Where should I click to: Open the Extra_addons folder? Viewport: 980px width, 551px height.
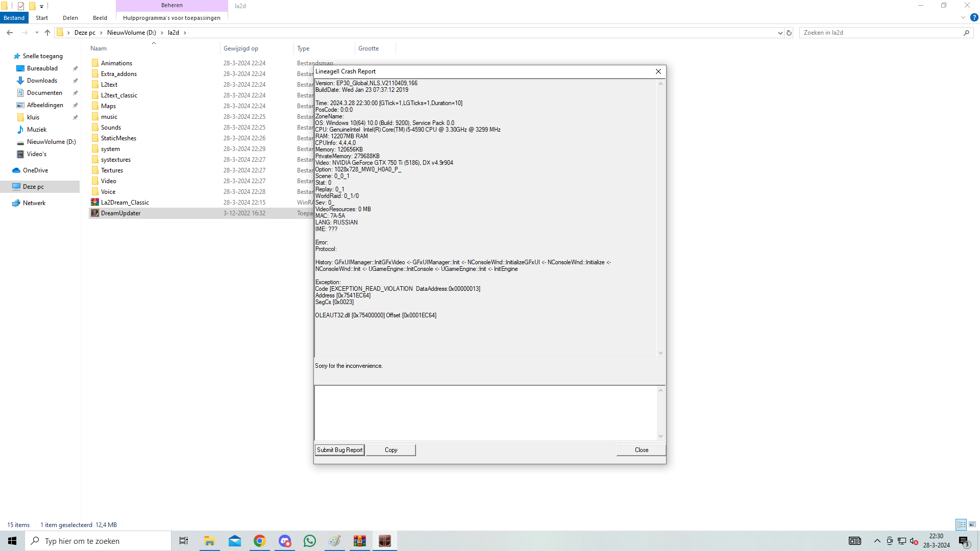tap(119, 73)
